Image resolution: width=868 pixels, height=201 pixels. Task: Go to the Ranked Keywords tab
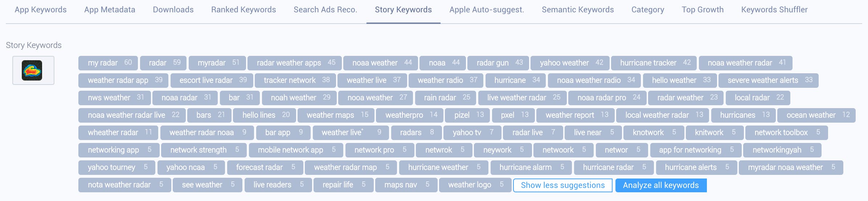[243, 10]
